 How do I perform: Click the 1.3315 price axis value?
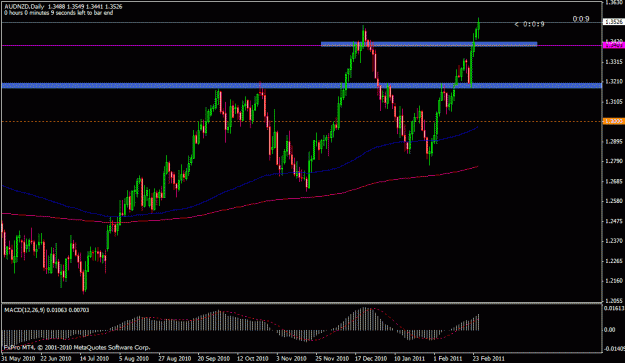click(x=614, y=62)
